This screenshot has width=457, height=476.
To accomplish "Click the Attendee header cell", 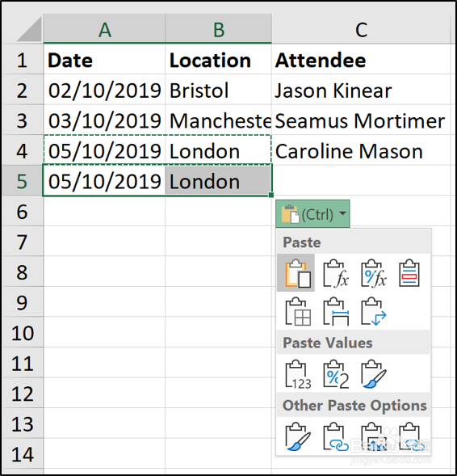I will pyautogui.click(x=361, y=60).
